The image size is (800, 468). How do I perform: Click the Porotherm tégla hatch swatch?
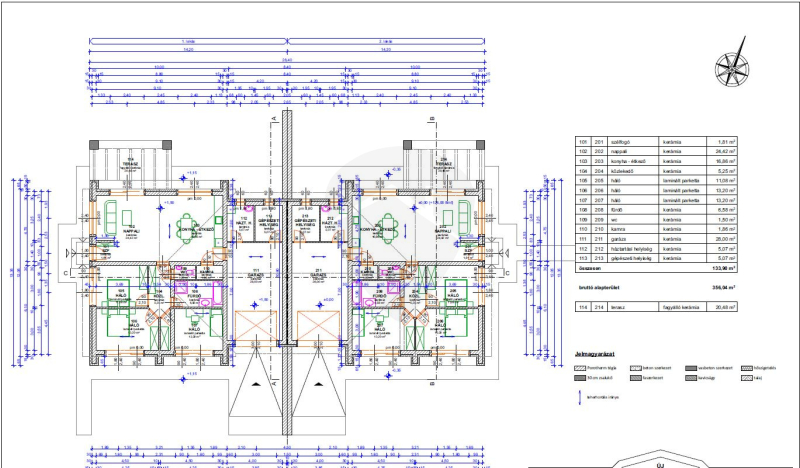pyautogui.click(x=580, y=367)
